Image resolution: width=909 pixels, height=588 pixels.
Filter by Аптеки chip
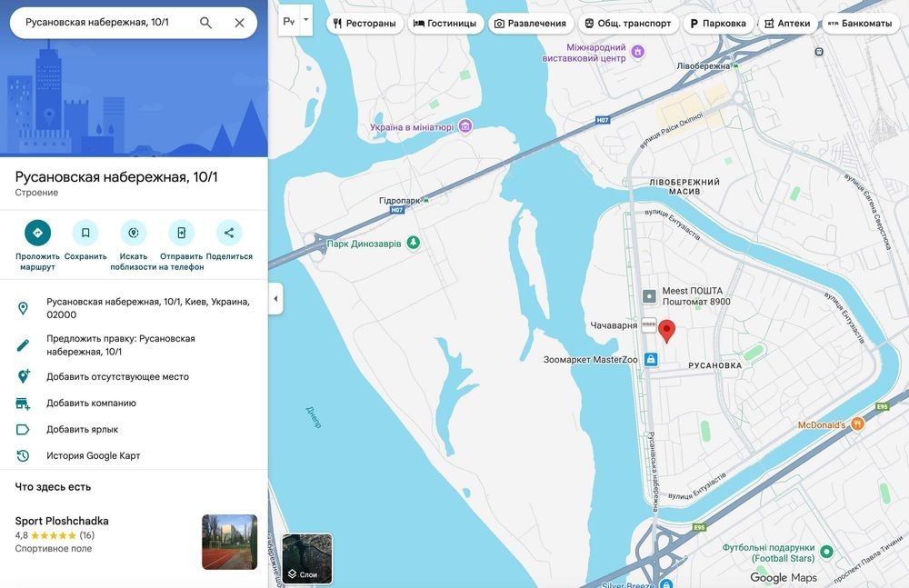coord(786,24)
